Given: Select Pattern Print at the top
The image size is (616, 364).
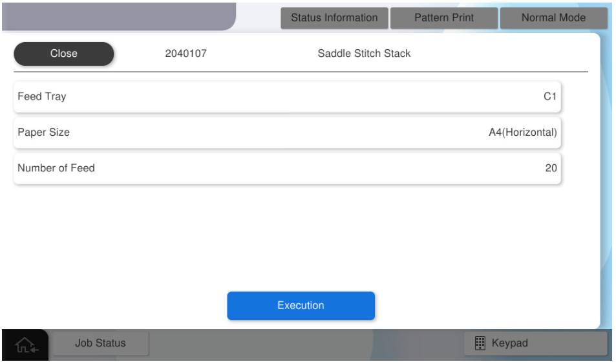Looking at the screenshot, I should pyautogui.click(x=443, y=18).
